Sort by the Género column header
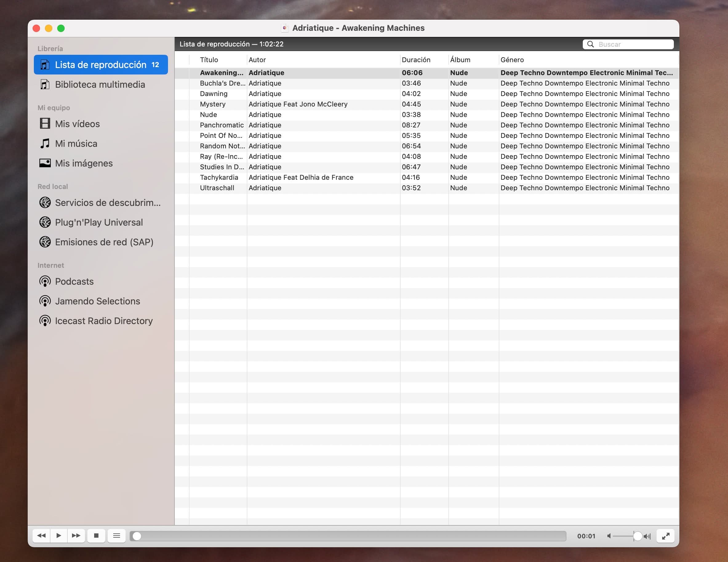 [588, 60]
